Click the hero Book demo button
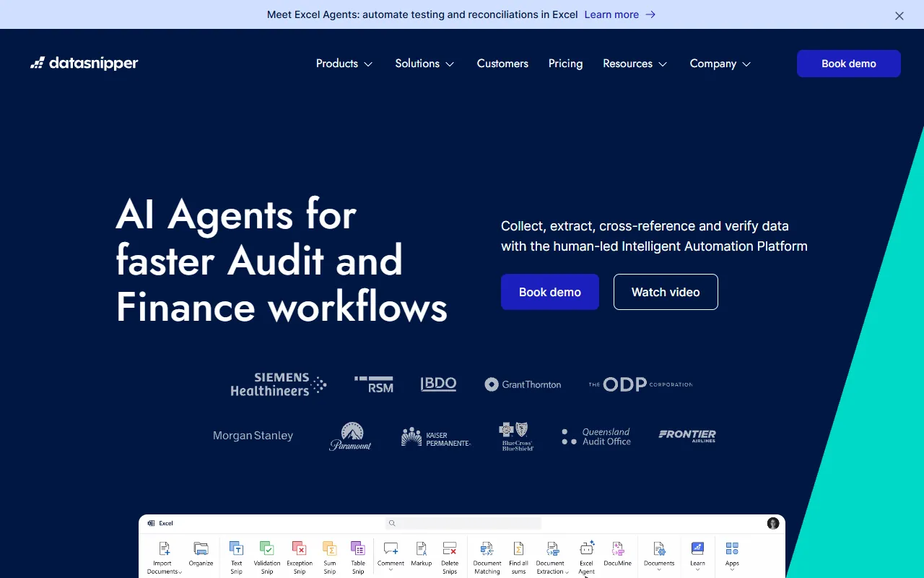The image size is (924, 578). tap(549, 292)
